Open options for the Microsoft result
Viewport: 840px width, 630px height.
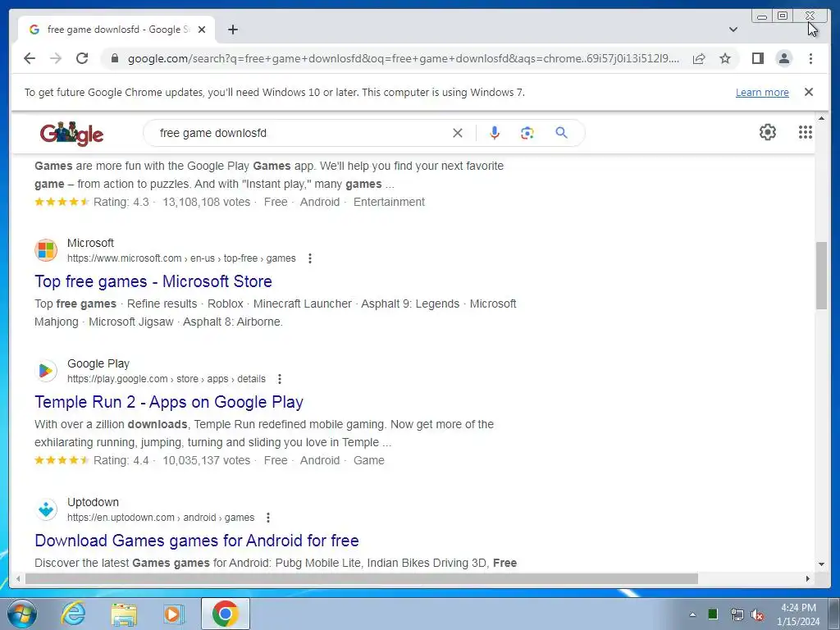click(309, 258)
